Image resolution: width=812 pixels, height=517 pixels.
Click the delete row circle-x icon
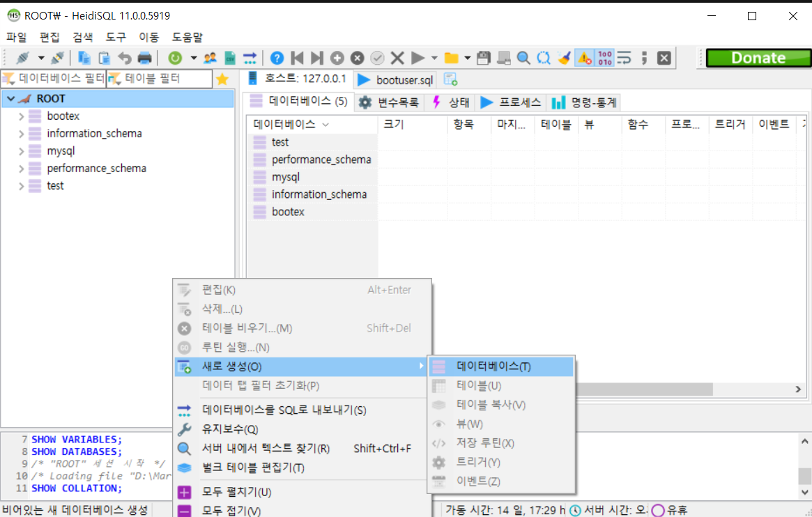pyautogui.click(x=358, y=58)
